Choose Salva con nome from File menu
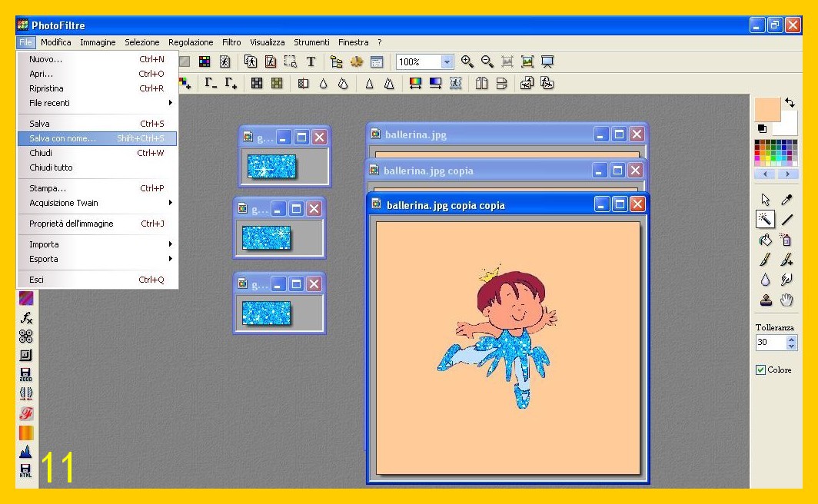The image size is (818, 504). click(63, 138)
